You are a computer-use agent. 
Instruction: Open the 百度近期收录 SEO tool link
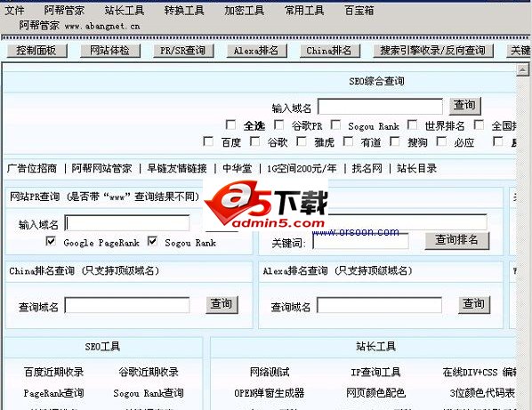pos(53,372)
